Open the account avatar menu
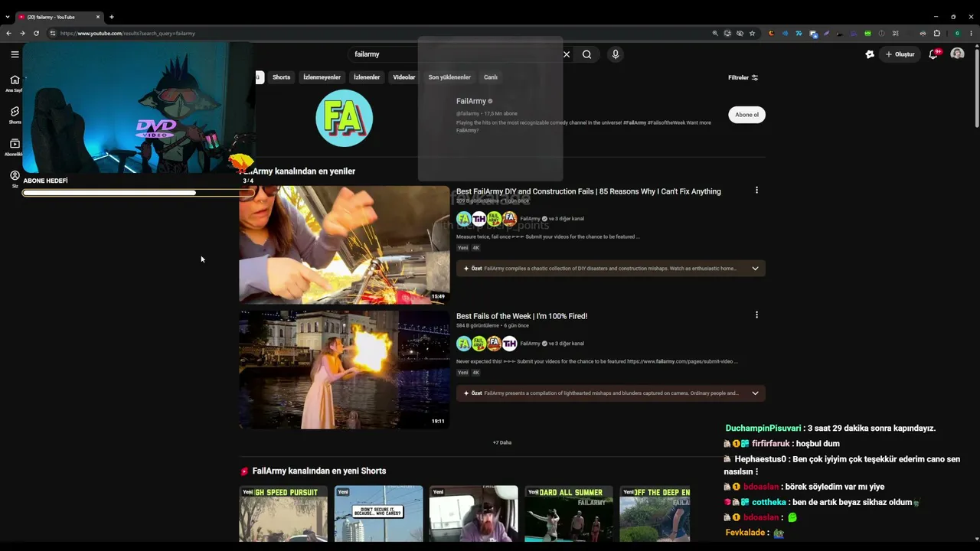Image resolution: width=980 pixels, height=551 pixels. (x=957, y=54)
